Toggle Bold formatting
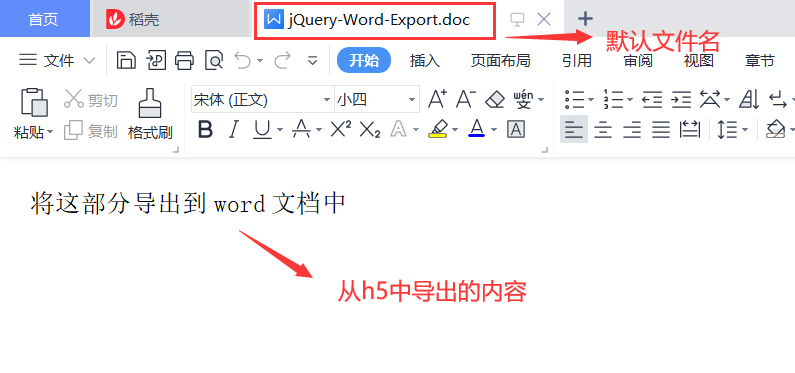 [x=205, y=130]
